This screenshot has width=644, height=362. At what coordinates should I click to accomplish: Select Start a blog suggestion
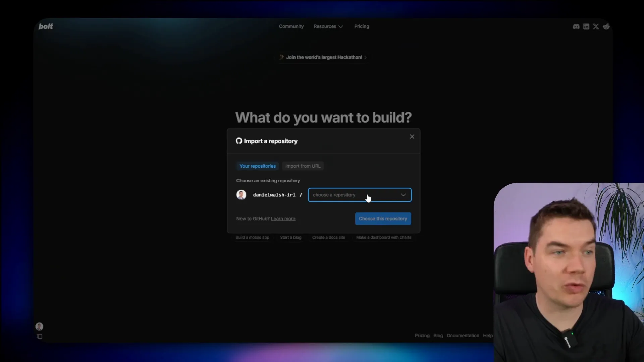(290, 238)
